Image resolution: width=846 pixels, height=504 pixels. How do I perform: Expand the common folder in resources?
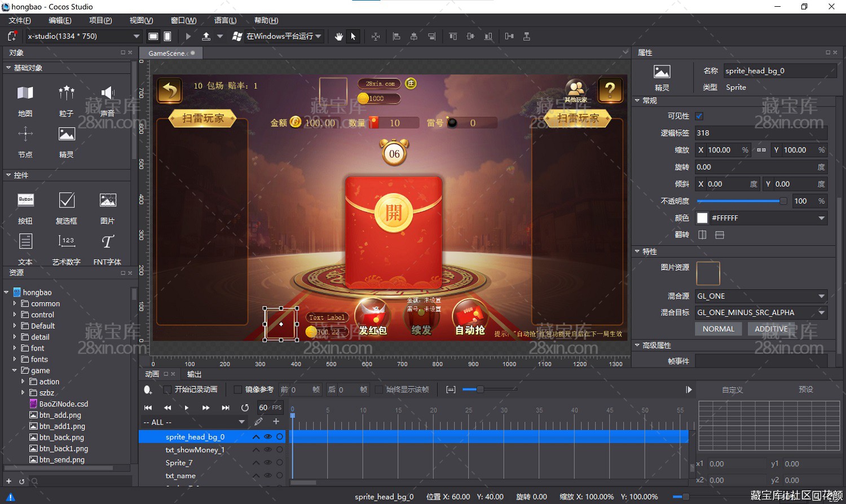pyautogui.click(x=15, y=303)
